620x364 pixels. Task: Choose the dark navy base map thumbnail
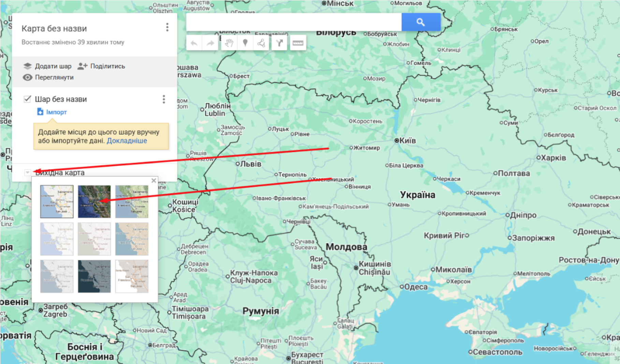point(94,276)
